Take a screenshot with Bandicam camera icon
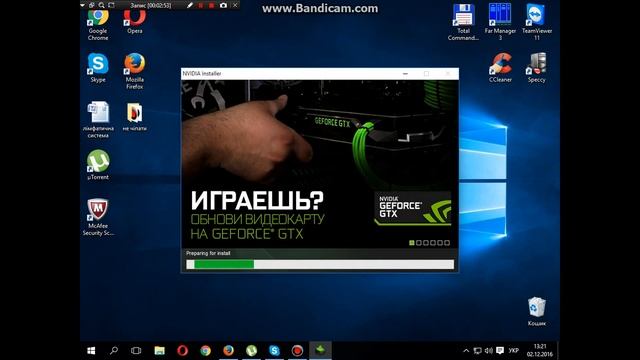This screenshot has width=640, height=360. tap(223, 5)
